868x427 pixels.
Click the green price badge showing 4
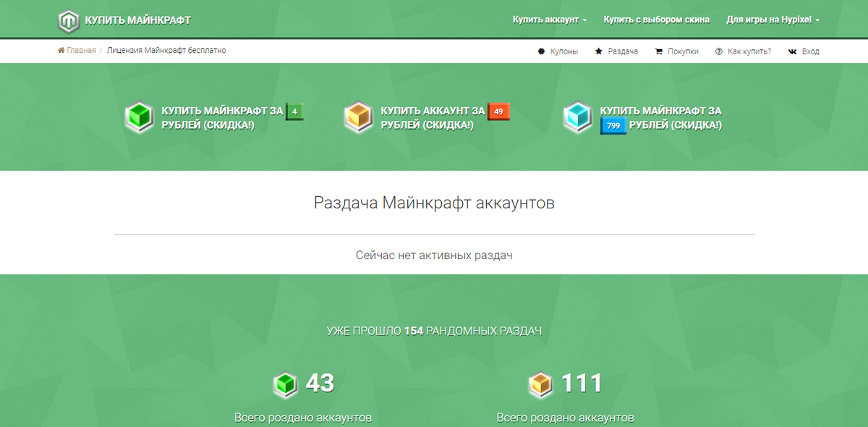pyautogui.click(x=295, y=111)
